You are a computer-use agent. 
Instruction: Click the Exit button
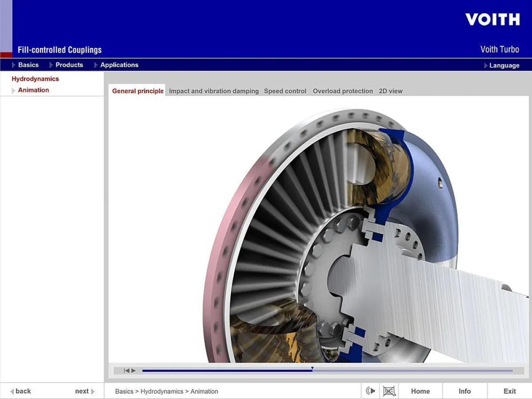click(x=509, y=391)
